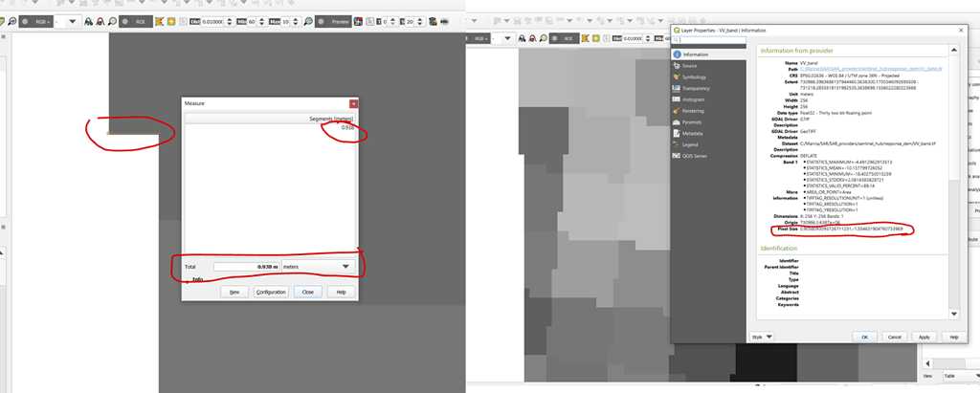Select the Information tab in Layer Properties
The height and width of the screenshot is (393, 980).
click(695, 55)
